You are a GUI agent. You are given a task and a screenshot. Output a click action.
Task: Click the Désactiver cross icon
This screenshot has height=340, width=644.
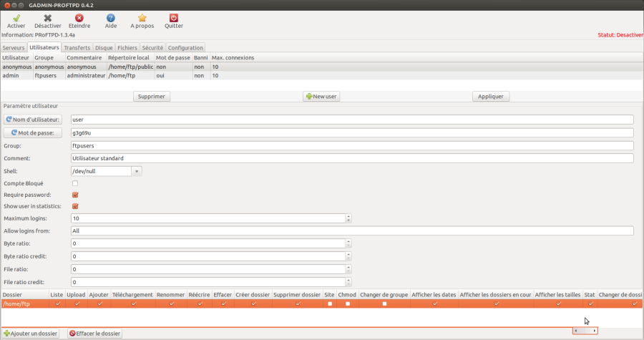pyautogui.click(x=47, y=17)
